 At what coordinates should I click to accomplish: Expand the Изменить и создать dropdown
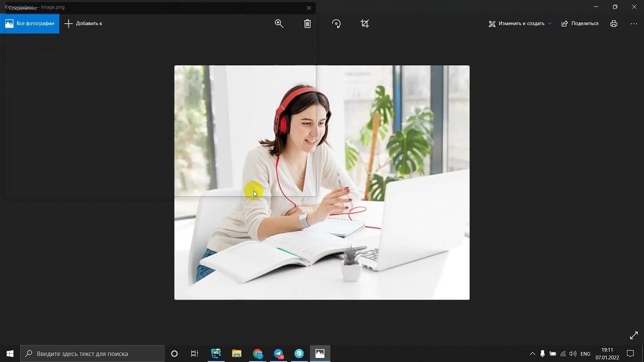pos(520,24)
